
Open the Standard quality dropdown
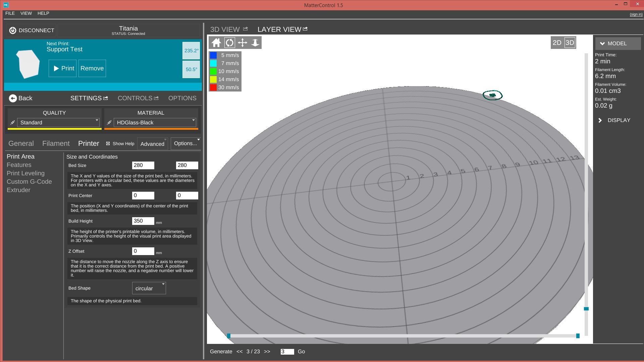pos(58,123)
